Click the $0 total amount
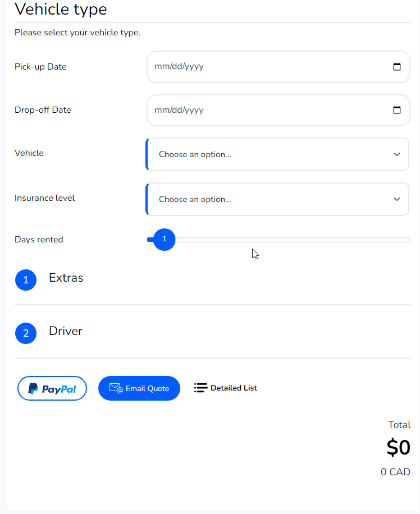Screen dimensions: 420x514 tap(398, 447)
